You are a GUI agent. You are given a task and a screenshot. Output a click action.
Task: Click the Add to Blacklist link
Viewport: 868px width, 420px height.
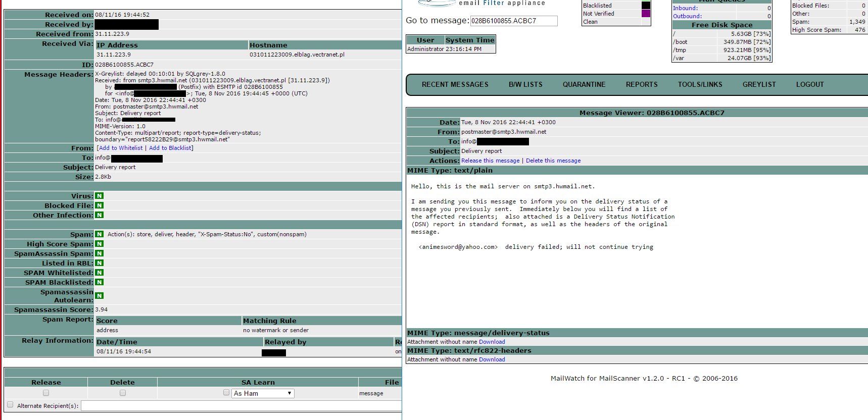pyautogui.click(x=170, y=148)
